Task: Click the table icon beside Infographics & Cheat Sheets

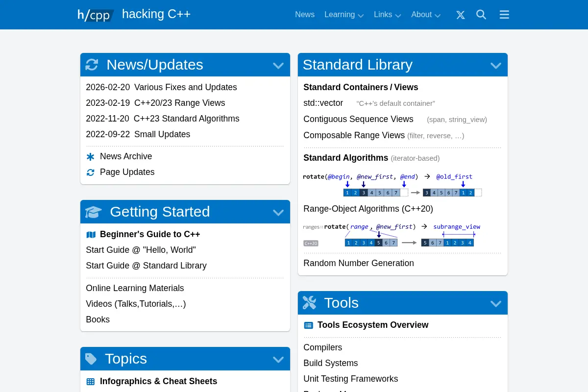Action: 91,382
